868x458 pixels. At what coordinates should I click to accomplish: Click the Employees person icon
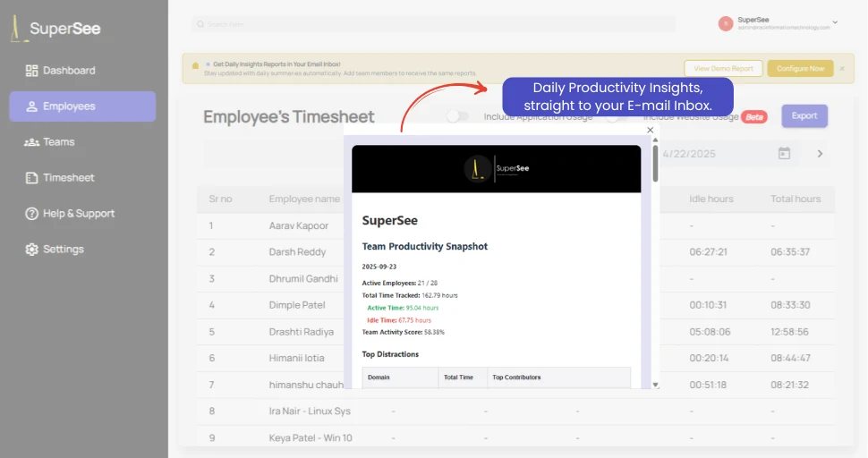(x=31, y=106)
